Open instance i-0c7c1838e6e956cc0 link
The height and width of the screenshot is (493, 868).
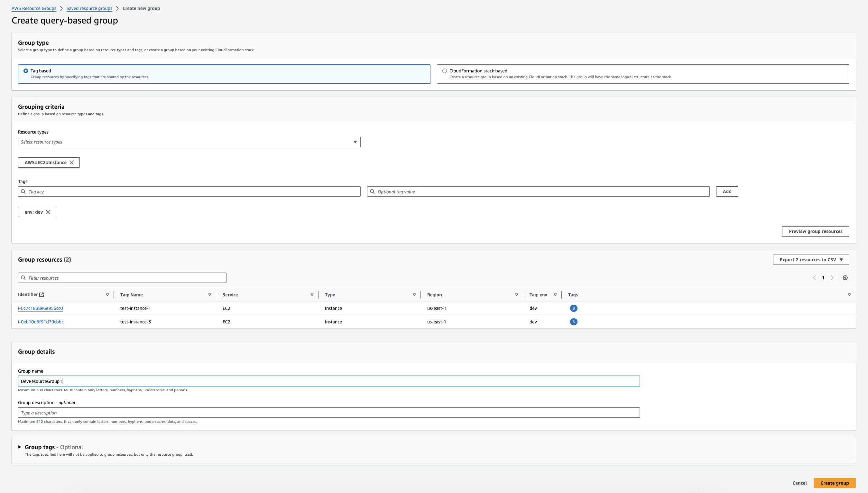click(40, 308)
